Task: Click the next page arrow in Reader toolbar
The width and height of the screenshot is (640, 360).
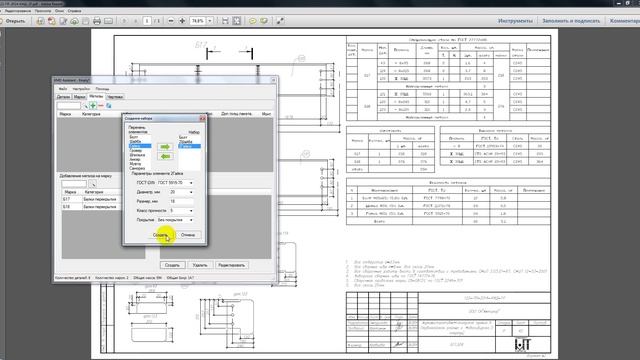Action: [x=136, y=21]
